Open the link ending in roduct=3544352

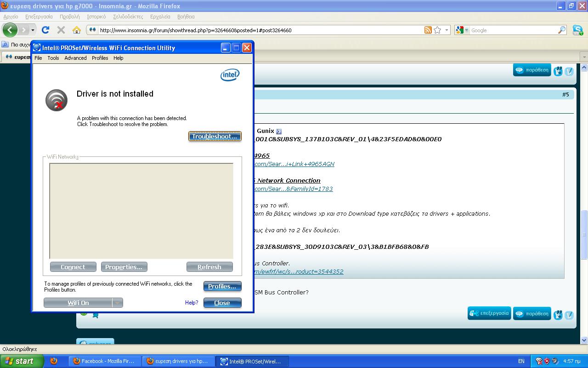pos(298,271)
